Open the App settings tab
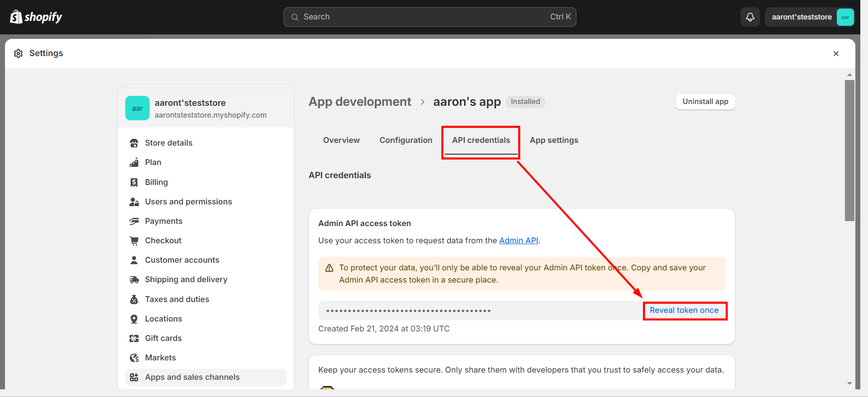868x397 pixels. [x=554, y=140]
